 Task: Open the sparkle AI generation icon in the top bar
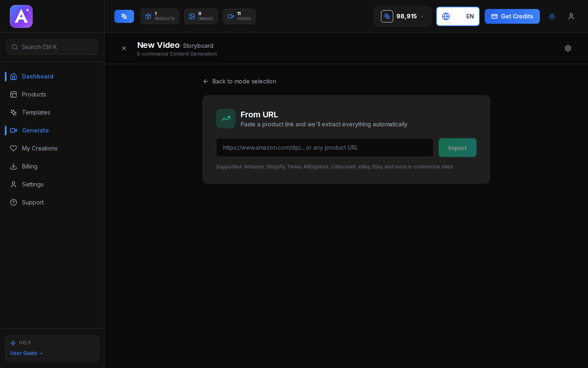click(124, 16)
